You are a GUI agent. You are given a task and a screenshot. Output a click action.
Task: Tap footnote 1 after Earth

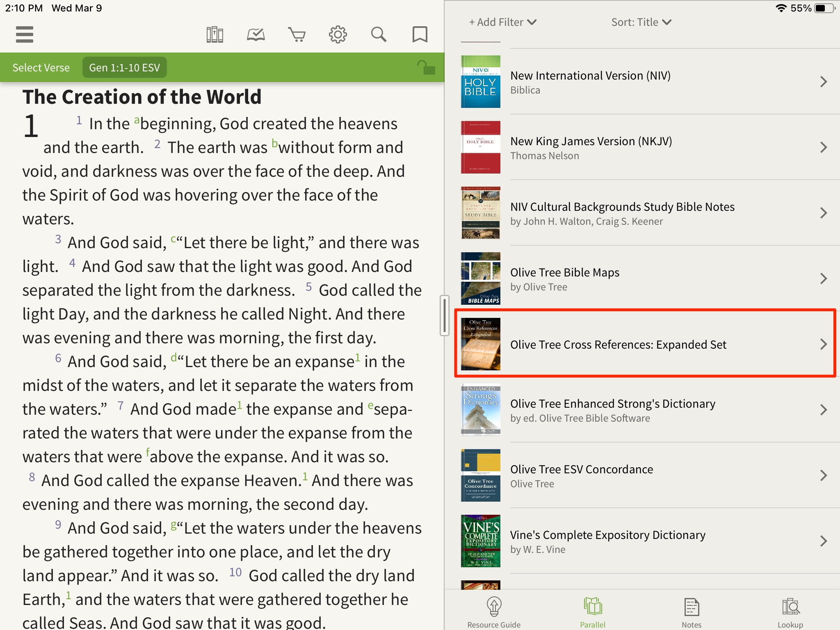coord(68,595)
